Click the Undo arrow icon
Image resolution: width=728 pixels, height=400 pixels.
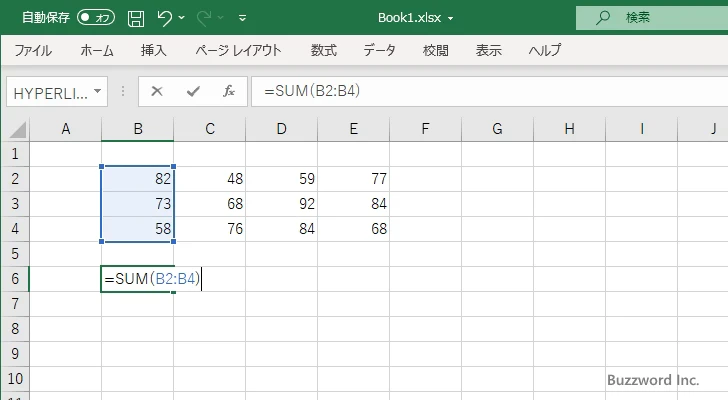click(164, 18)
